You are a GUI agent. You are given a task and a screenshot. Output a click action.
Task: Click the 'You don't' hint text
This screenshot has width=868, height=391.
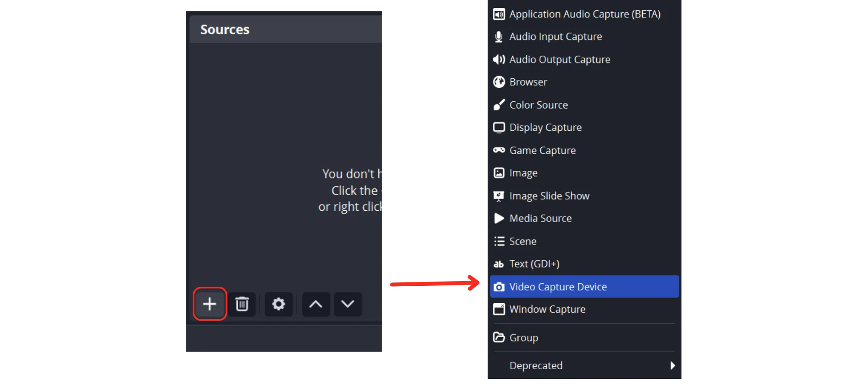348,174
